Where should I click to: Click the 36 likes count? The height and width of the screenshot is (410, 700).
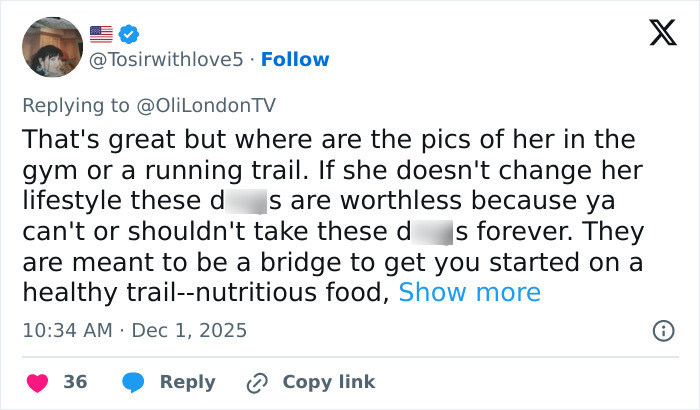(x=75, y=382)
